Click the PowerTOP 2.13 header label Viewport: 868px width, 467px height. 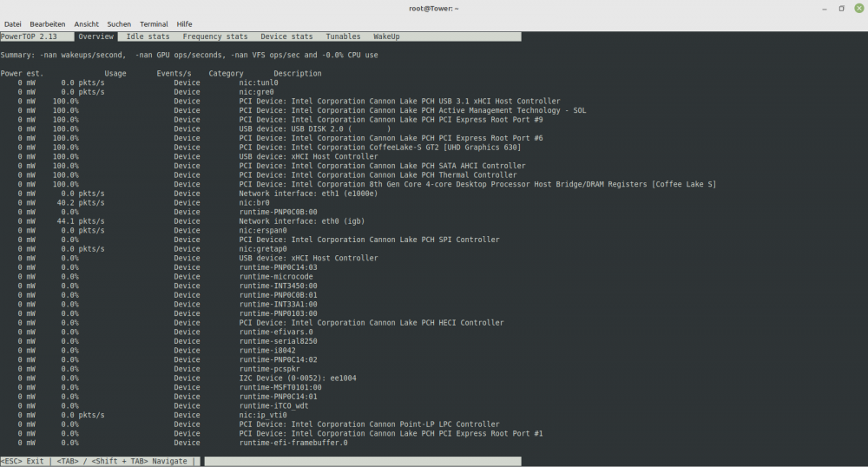pyautogui.click(x=29, y=36)
